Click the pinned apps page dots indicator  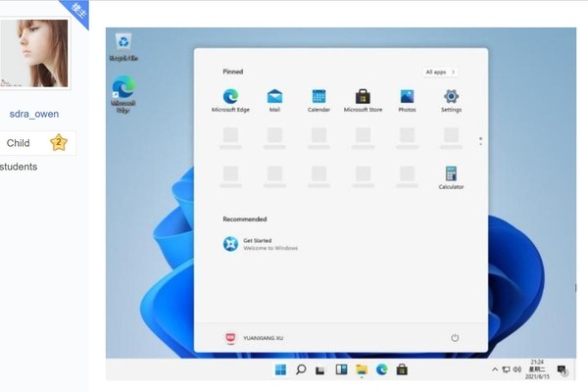tap(481, 141)
